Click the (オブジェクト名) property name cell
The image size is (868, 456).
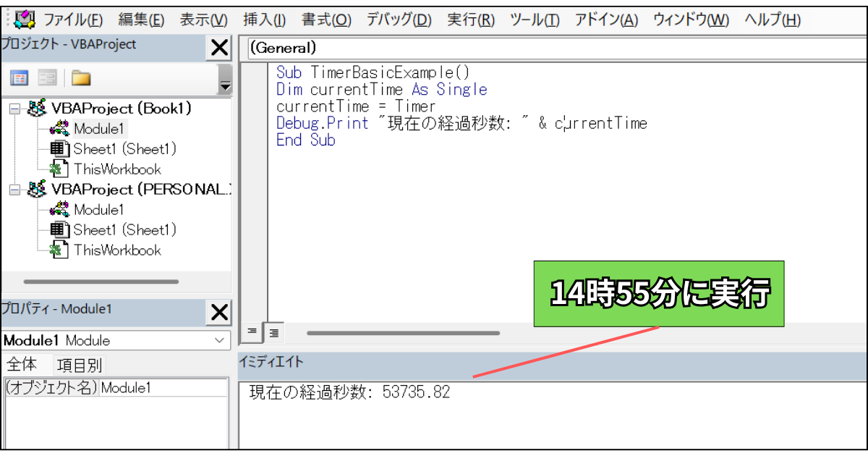[51, 387]
